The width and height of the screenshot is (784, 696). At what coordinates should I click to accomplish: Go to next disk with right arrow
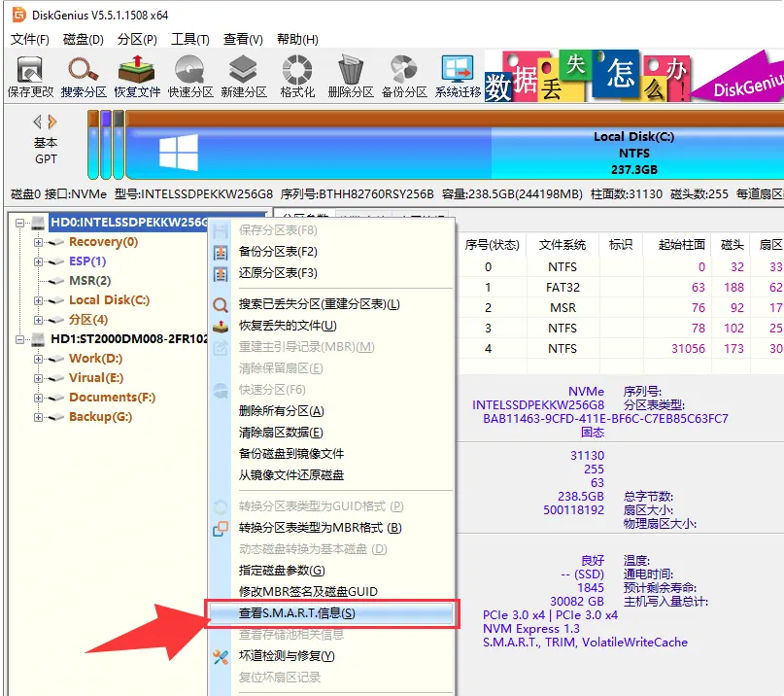52,122
